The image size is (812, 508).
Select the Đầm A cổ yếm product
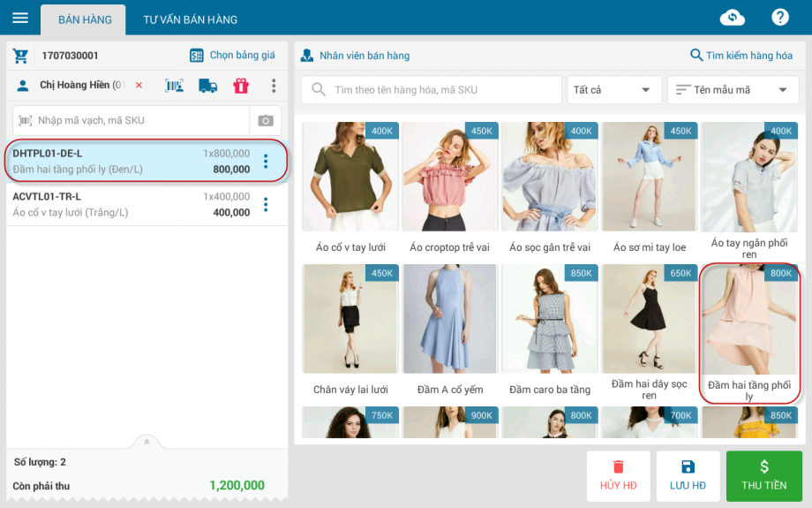tap(450, 330)
